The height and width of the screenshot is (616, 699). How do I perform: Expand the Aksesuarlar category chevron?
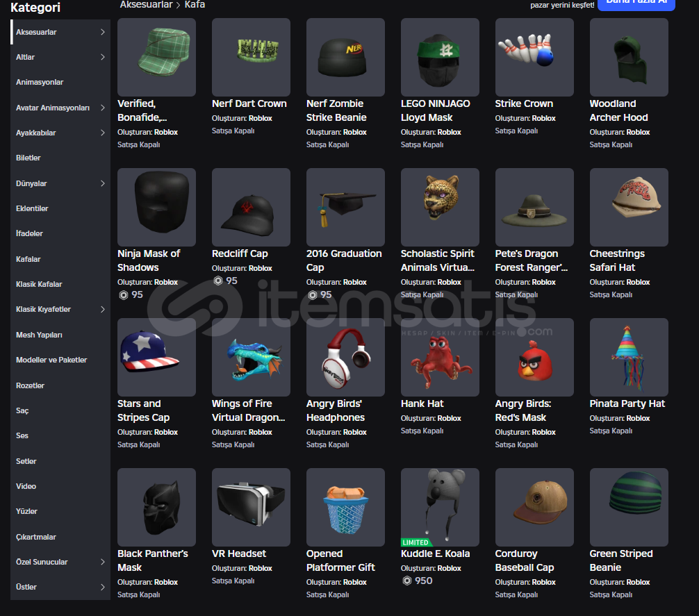coord(103,32)
